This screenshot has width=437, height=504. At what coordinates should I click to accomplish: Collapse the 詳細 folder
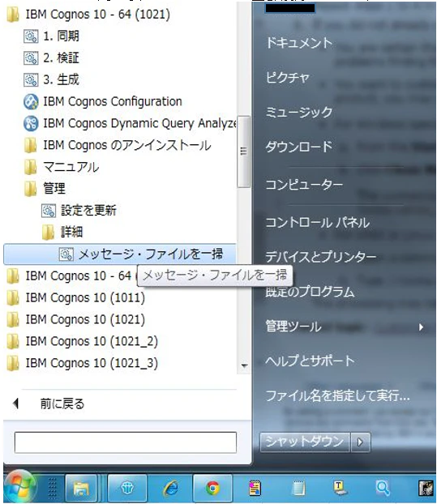62,232
